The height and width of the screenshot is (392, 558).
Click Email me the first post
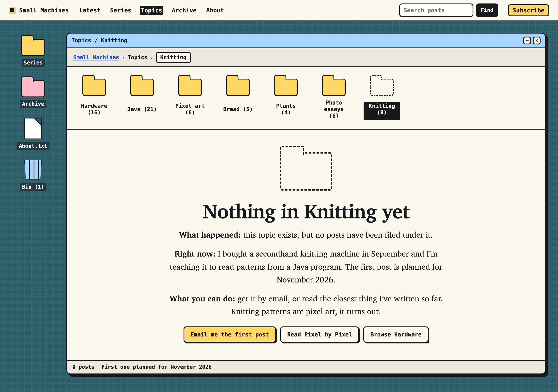pyautogui.click(x=230, y=335)
